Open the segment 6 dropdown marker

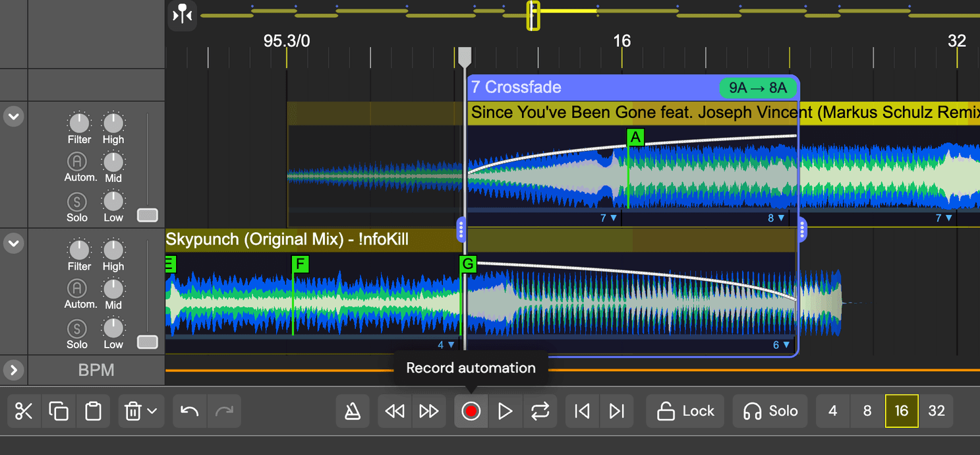pos(781,345)
